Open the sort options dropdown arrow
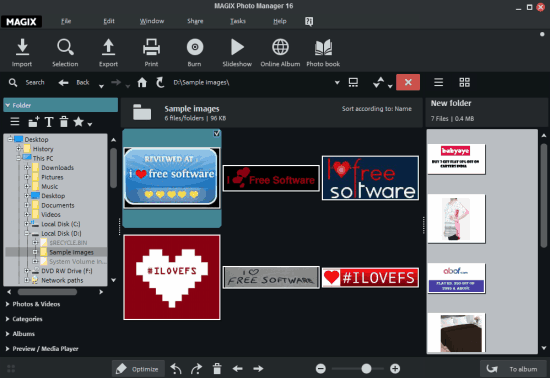 [390, 86]
